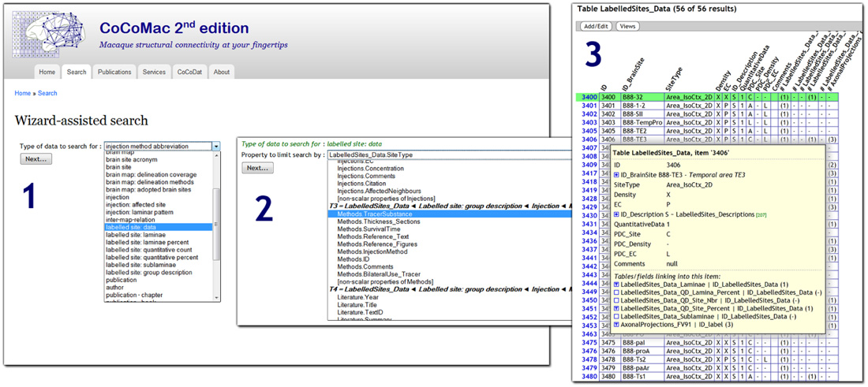Choose 'brain site' option in the list

coord(118,167)
